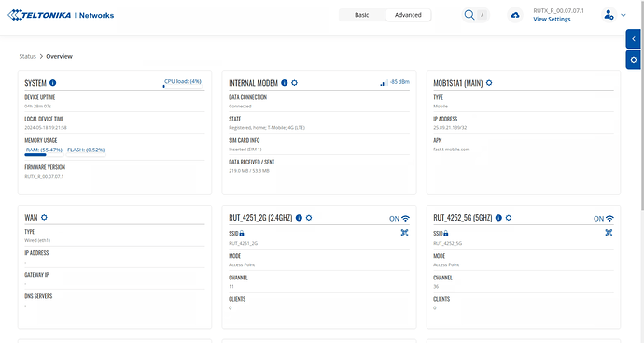Click the local device time value
Screen dimensions: 644x343
[46, 127]
